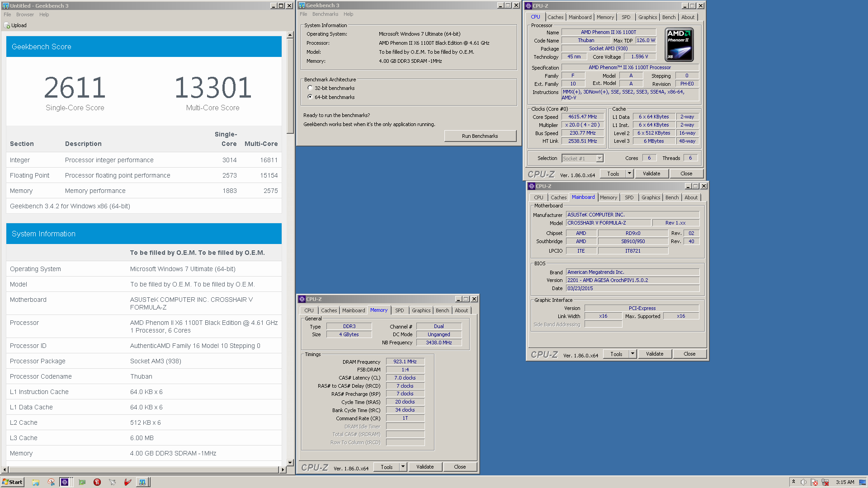Click the Single-Core Score 2611
Viewport: 868px width, 488px height.
(75, 88)
